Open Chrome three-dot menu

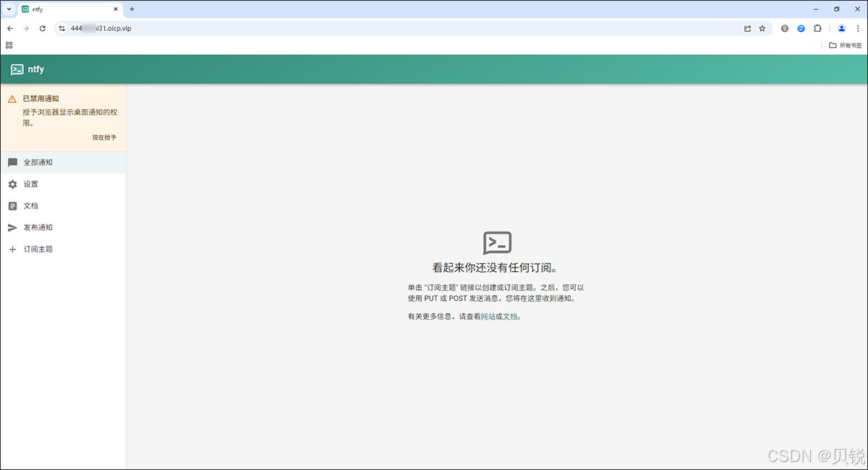click(x=858, y=28)
